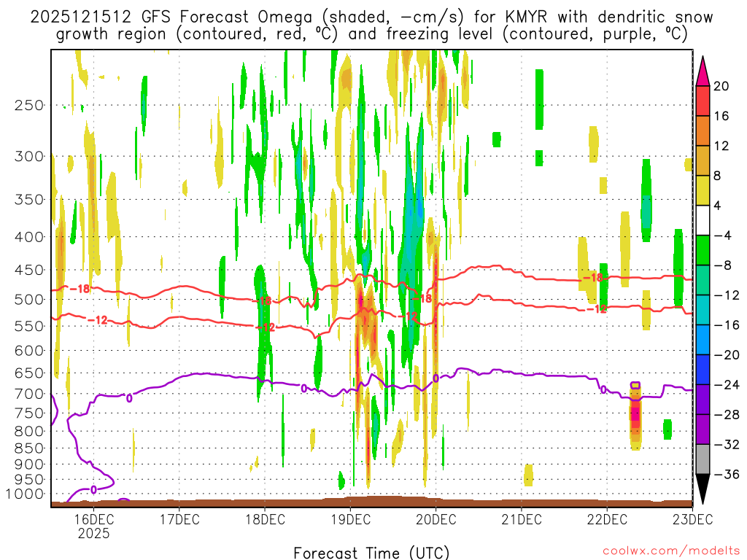Click the colorbar tick label 8
Image resolution: width=747 pixels, height=560 pixels.
718,176
